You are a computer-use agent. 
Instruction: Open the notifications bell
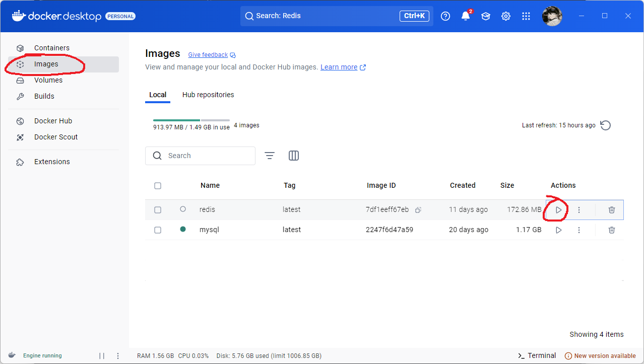pos(465,16)
